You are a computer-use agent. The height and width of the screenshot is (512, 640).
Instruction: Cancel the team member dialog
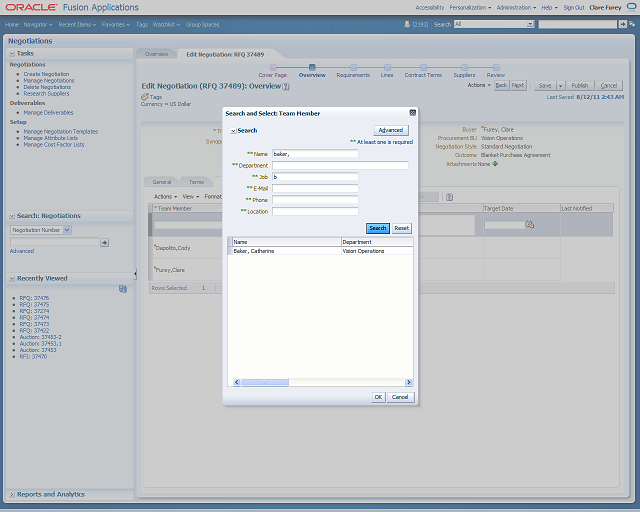click(400, 397)
